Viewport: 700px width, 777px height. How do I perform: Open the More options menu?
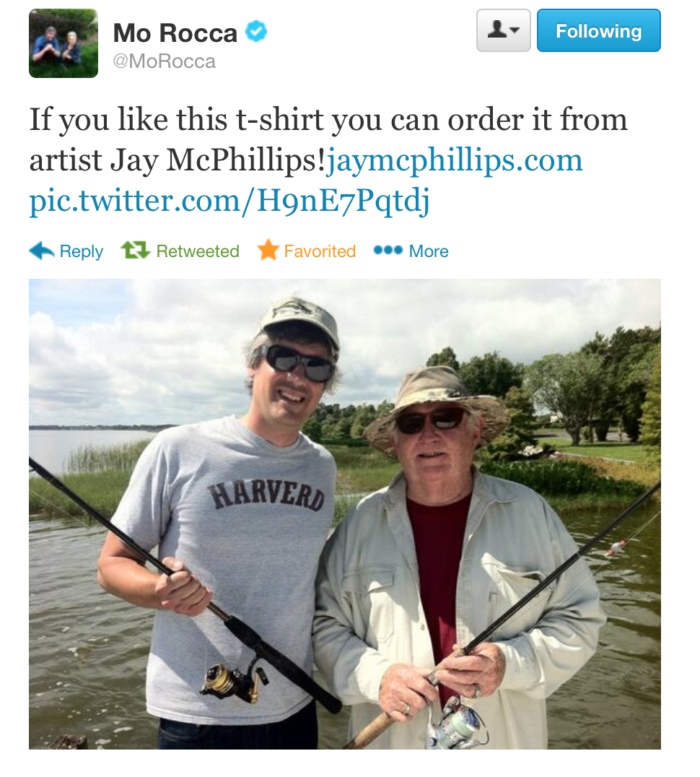tap(429, 251)
